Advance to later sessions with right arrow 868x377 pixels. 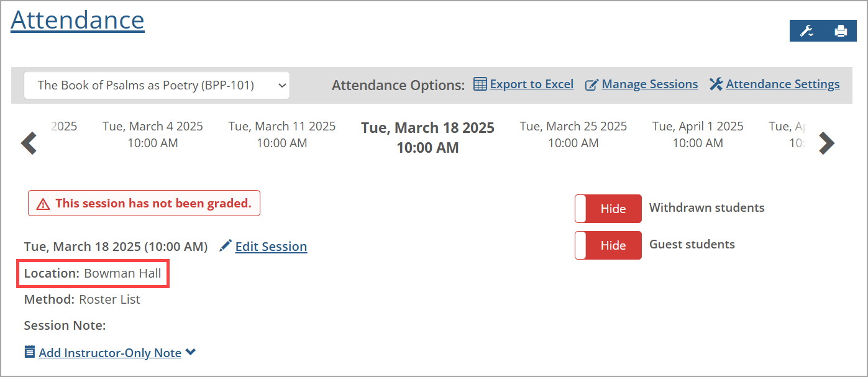point(826,143)
